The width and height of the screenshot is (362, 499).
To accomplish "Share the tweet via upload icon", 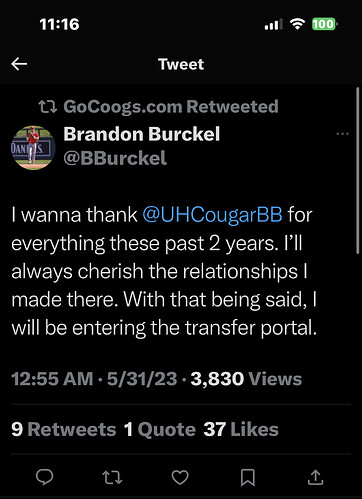I will pyautogui.click(x=315, y=477).
